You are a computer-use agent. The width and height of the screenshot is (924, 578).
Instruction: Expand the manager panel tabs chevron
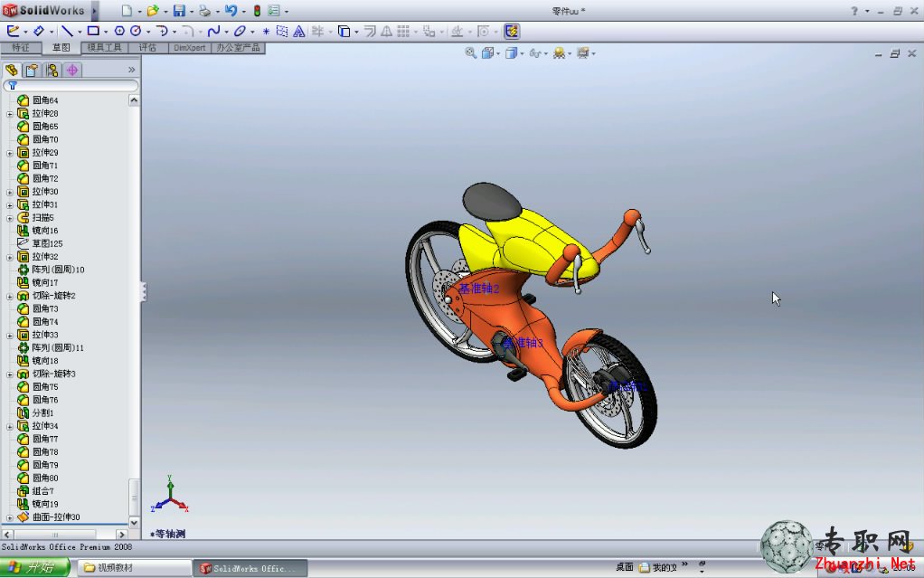pos(131,70)
